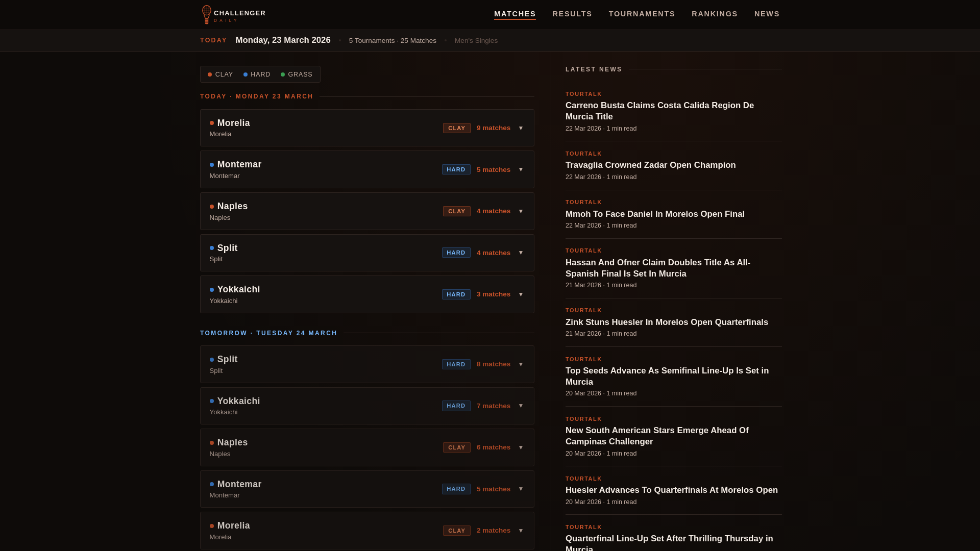
Task: Select the Clay surface legend filter
Action: [220, 74]
